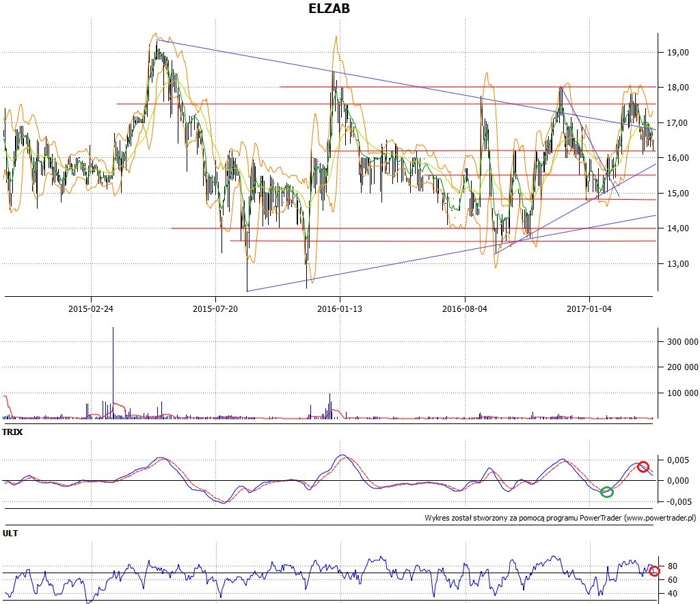Screen dimensions: 700x604
Task: Click the 16,00 price axis label
Action: 678,158
